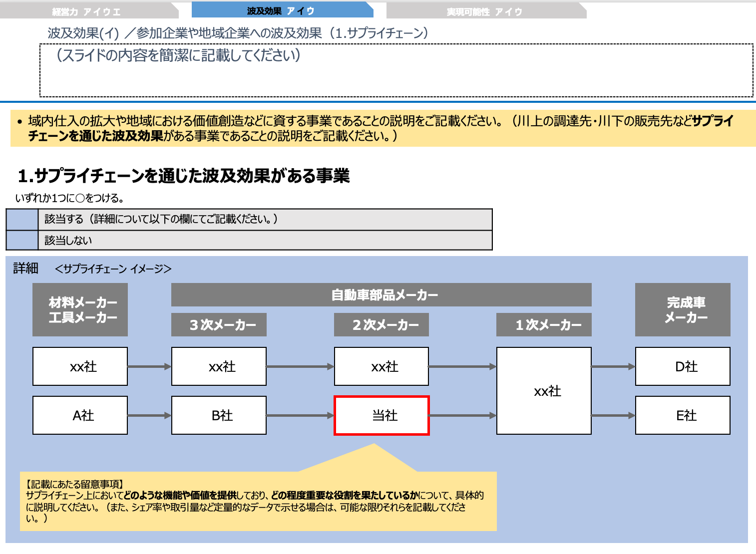Select the 2次メーカー label
This screenshot has height=554, width=756.
(381, 324)
